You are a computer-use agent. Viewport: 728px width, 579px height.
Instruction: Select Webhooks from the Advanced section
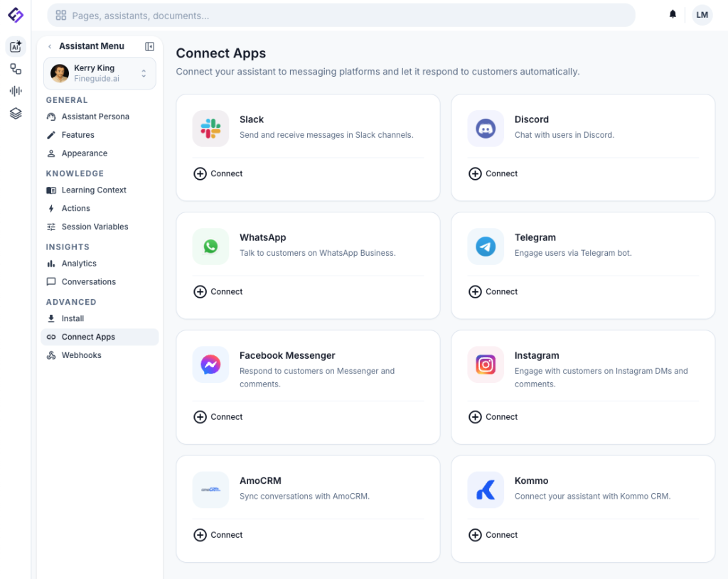point(81,355)
